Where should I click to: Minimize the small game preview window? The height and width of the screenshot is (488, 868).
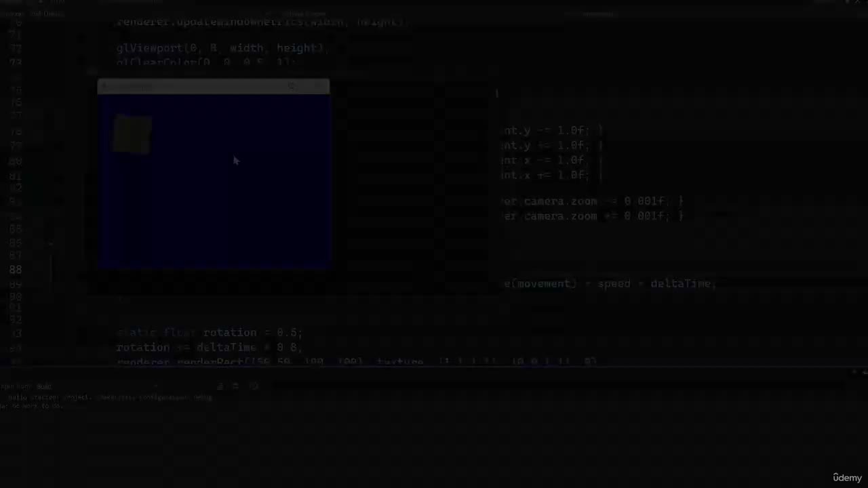(292, 86)
